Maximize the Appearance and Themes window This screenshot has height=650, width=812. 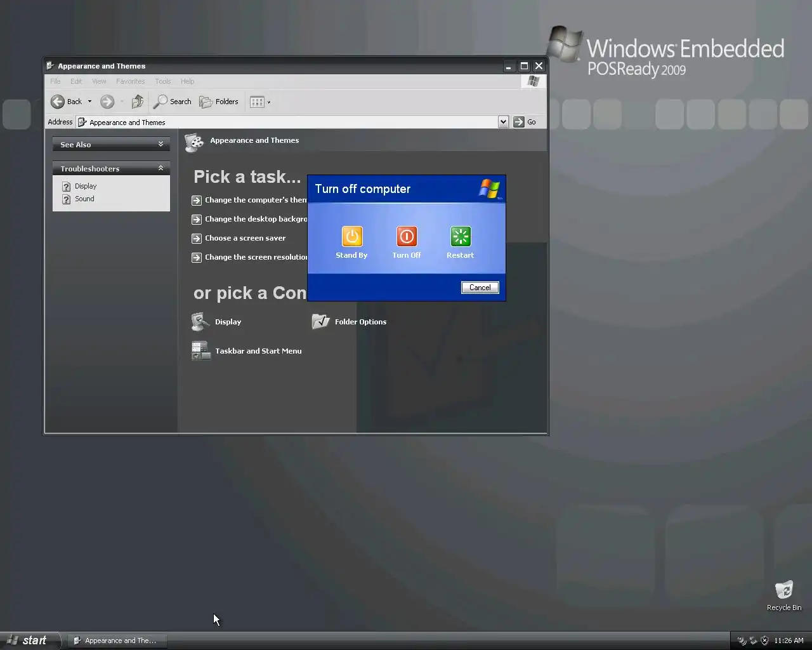click(x=524, y=66)
